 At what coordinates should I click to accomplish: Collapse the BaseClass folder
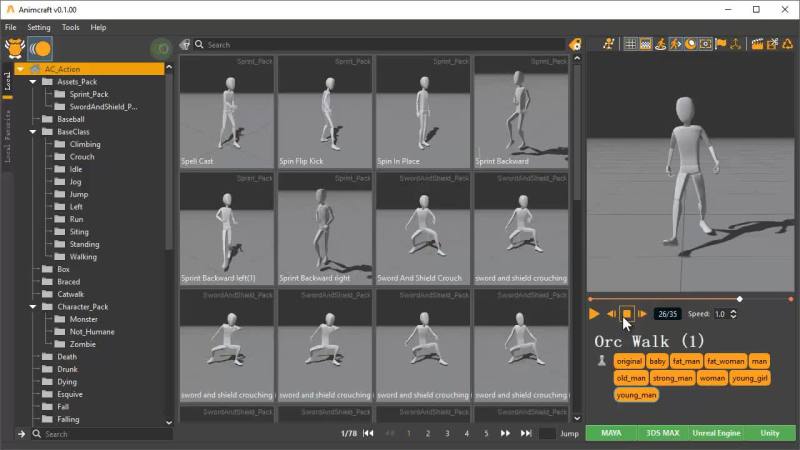[33, 132]
